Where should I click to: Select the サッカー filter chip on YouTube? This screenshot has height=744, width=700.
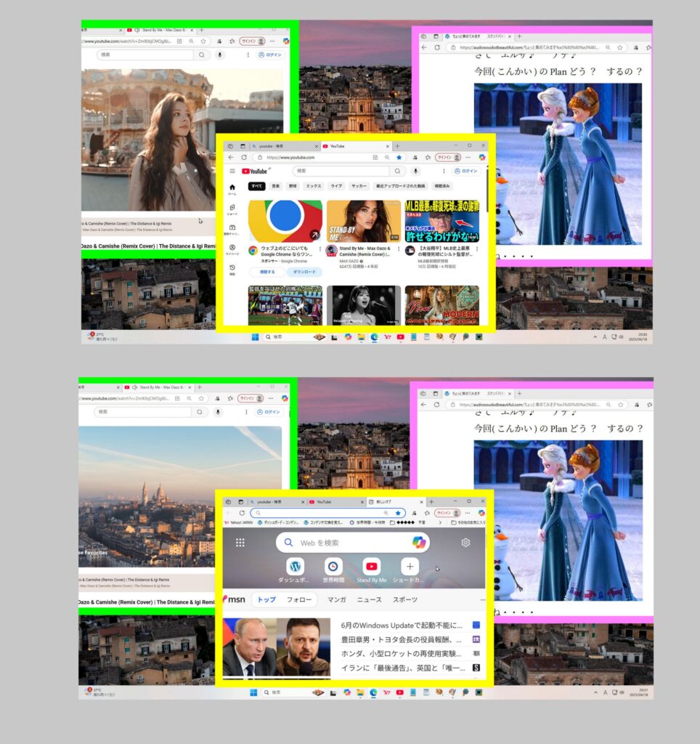pos(359,186)
